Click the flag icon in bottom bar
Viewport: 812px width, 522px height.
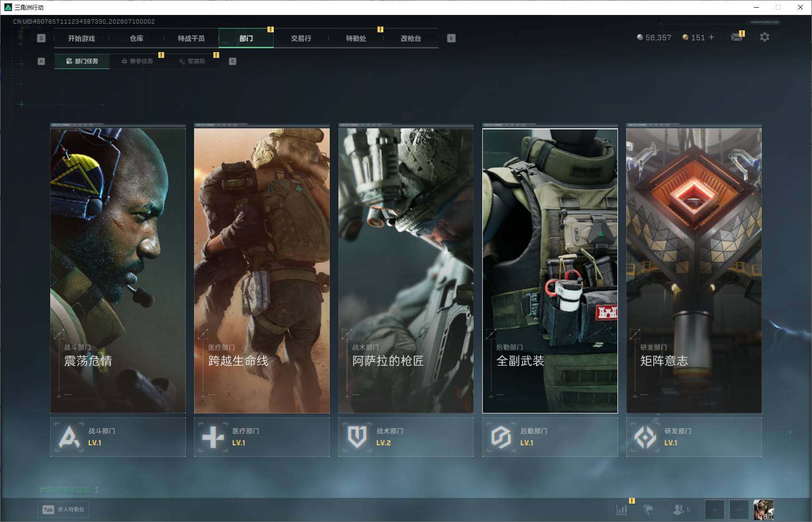tap(648, 509)
